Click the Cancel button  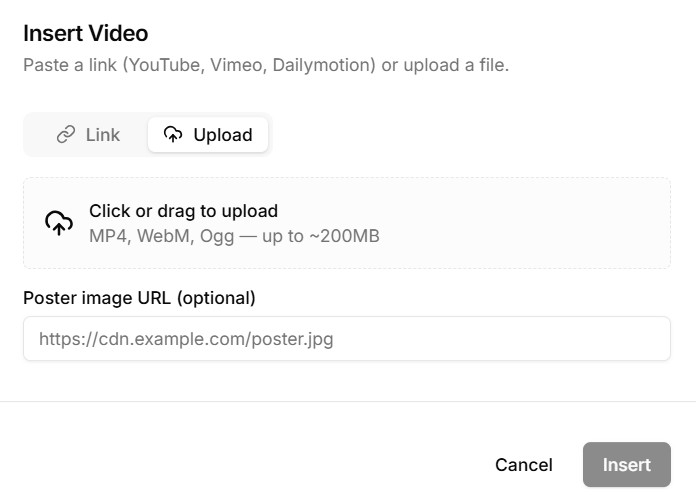click(523, 465)
